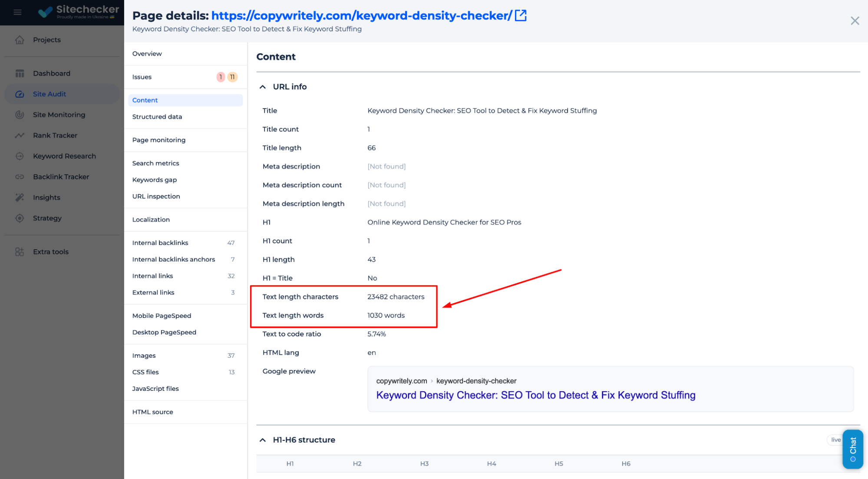Click the 'copywritely.com' breadcrumb in Google preview
Screen dimensions: 868x479
pos(402,381)
